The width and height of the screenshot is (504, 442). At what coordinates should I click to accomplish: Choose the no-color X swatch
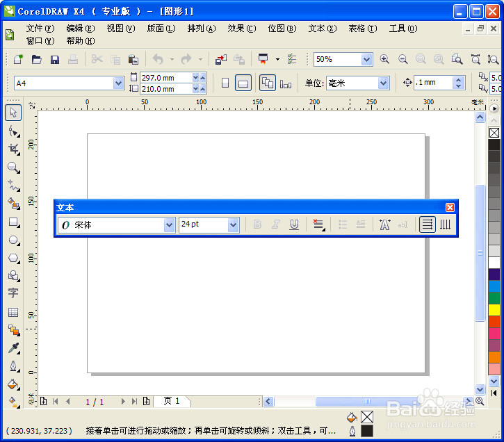point(494,133)
